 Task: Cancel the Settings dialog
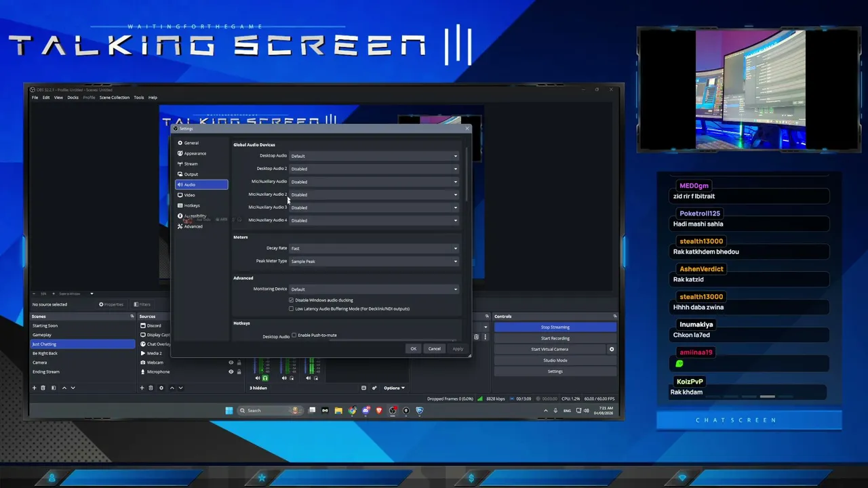tap(435, 349)
